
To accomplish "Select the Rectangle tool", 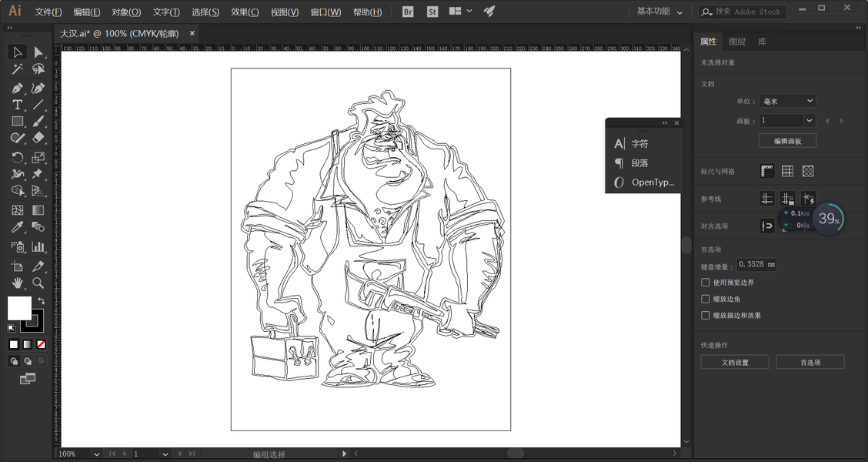I will [17, 122].
